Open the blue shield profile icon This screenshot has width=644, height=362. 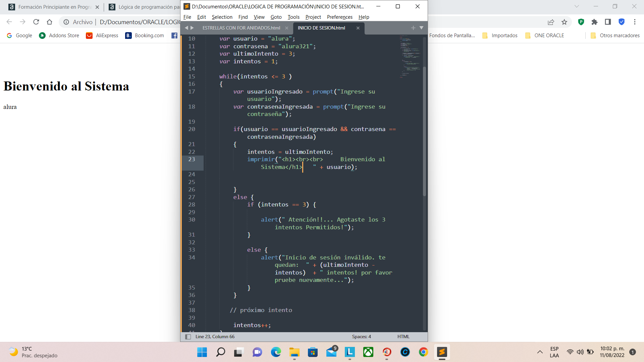(622, 22)
